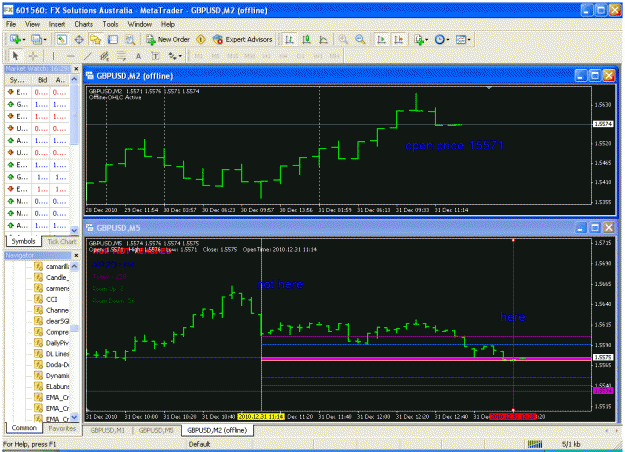Image resolution: width=625 pixels, height=452 pixels.
Task: Open the File menu
Action: [11, 24]
